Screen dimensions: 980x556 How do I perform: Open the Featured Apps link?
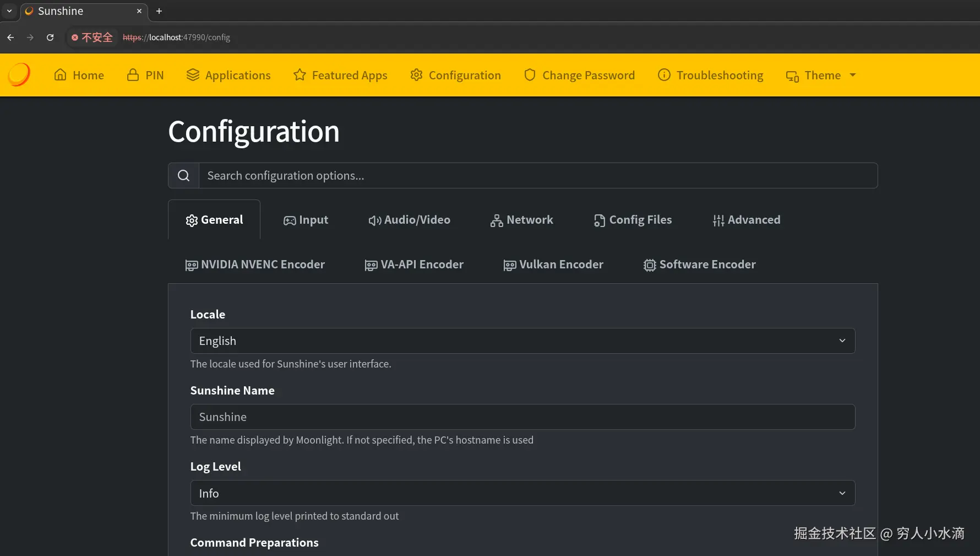pyautogui.click(x=340, y=75)
